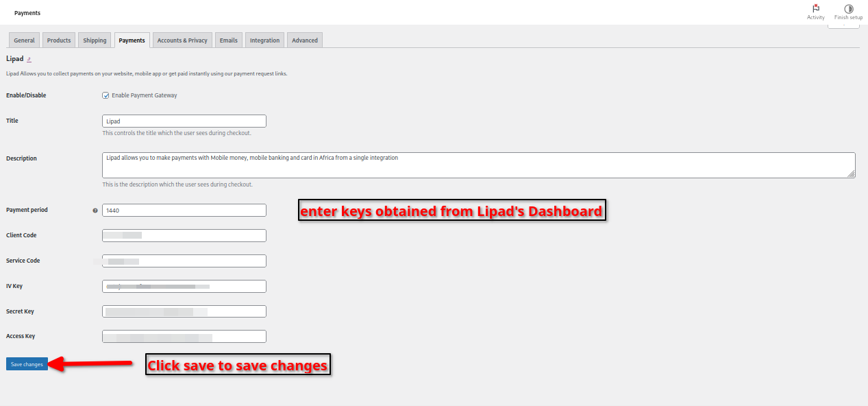
Task: Switch to the Advanced tab
Action: click(305, 40)
